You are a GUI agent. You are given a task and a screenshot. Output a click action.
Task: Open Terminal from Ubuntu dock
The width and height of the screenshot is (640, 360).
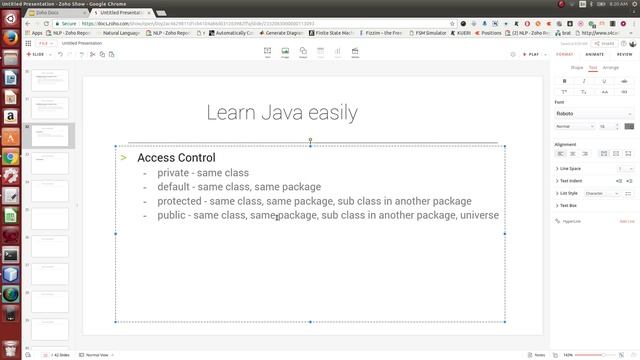(11, 255)
